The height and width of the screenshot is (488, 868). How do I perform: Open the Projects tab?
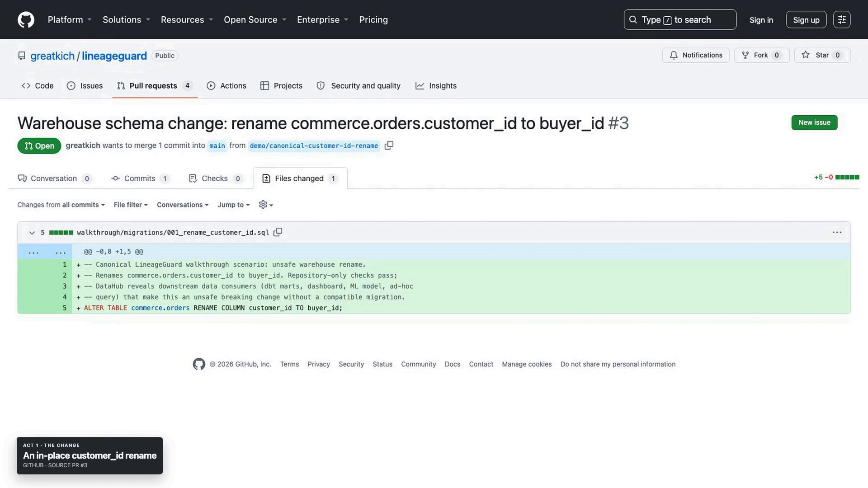click(x=281, y=86)
